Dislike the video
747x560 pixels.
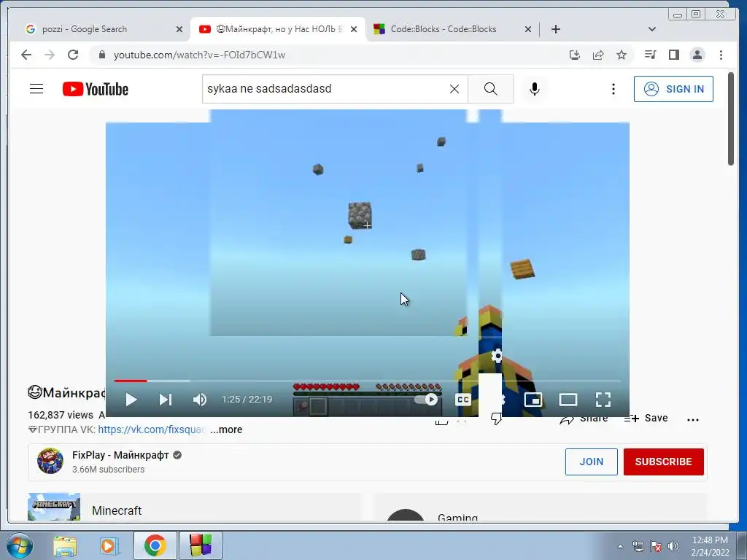(496, 419)
